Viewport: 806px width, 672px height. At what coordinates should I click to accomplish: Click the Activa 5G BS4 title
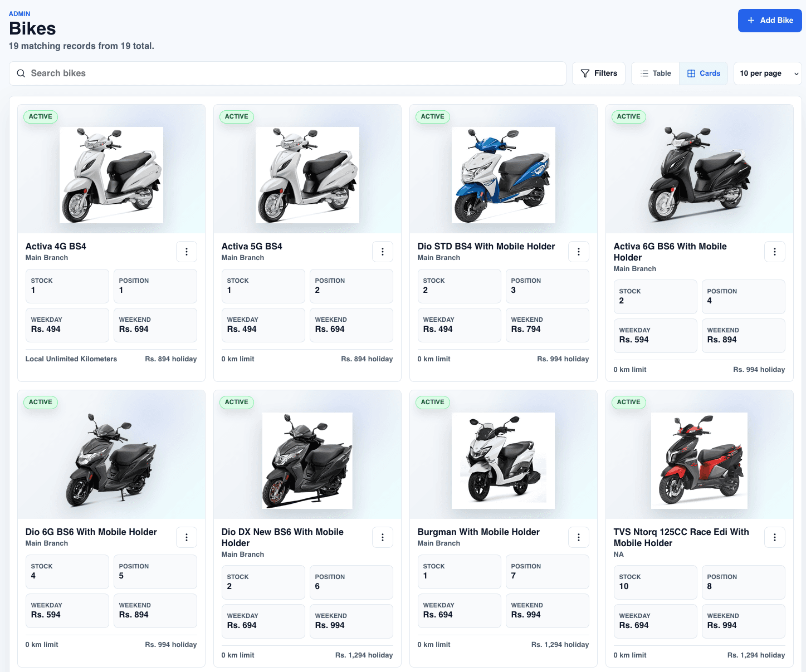[252, 247]
